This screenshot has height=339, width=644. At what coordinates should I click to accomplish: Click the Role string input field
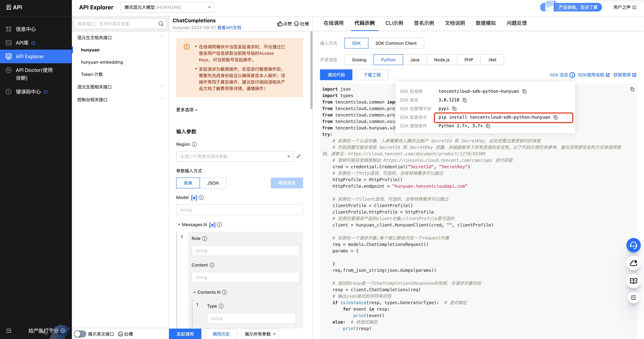pyautogui.click(x=245, y=251)
